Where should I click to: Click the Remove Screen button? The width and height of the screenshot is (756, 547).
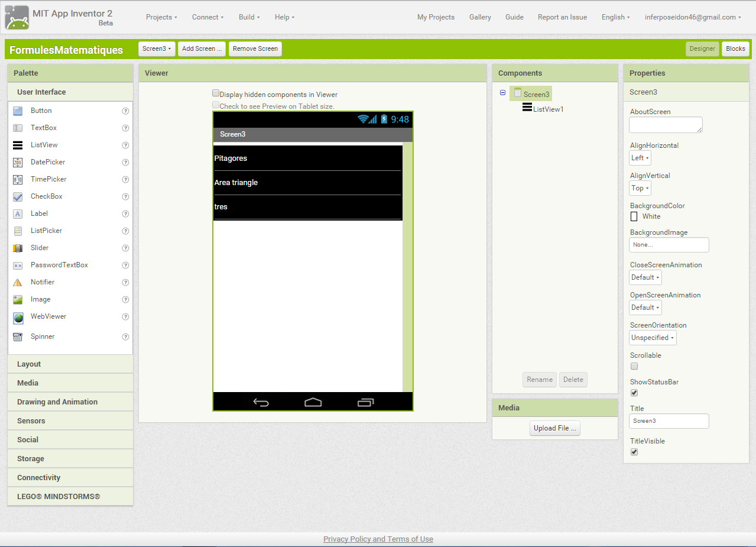[x=255, y=49]
